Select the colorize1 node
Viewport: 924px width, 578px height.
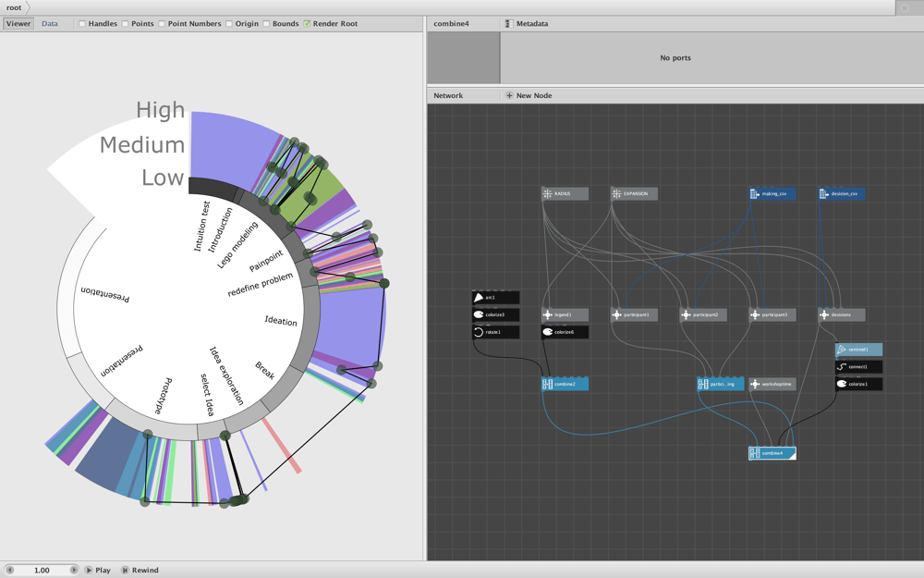858,384
